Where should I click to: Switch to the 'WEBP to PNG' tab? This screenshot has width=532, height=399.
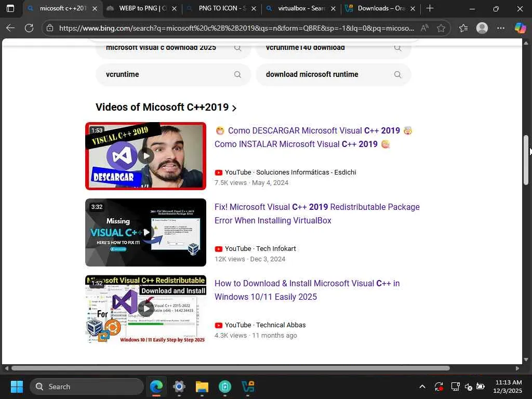click(142, 8)
